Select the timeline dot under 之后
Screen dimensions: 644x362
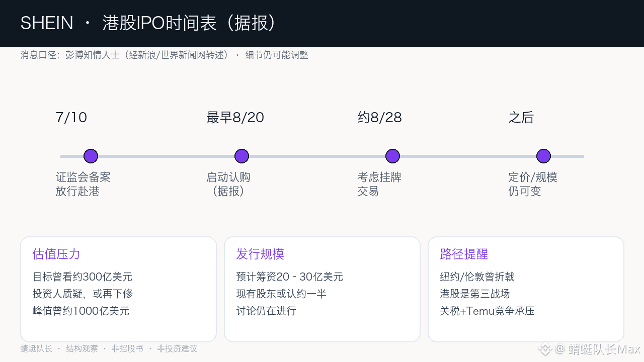(x=543, y=156)
